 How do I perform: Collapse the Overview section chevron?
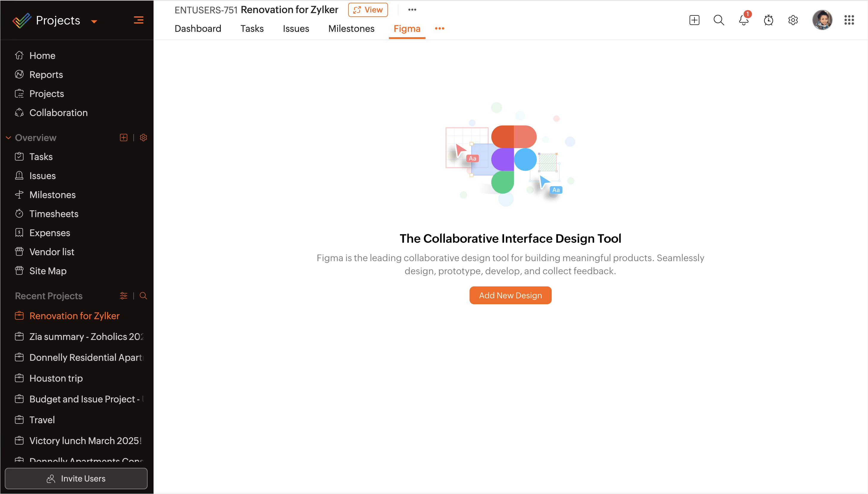[9, 137]
